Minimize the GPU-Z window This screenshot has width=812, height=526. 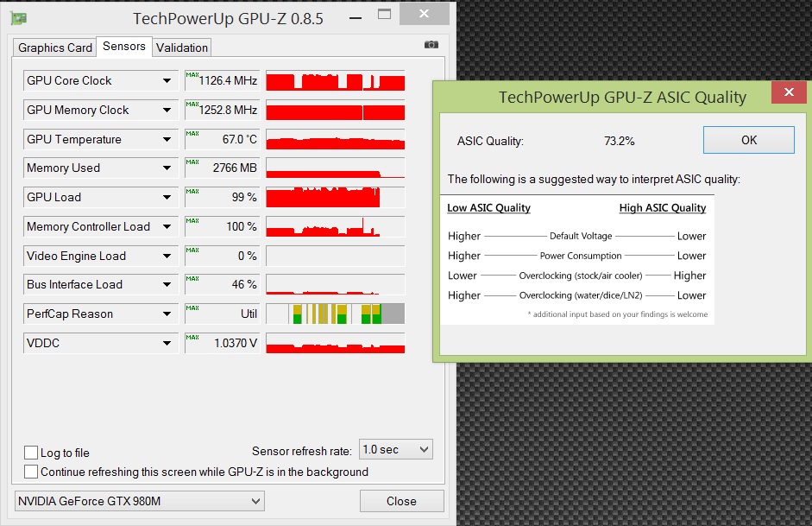tap(356, 18)
